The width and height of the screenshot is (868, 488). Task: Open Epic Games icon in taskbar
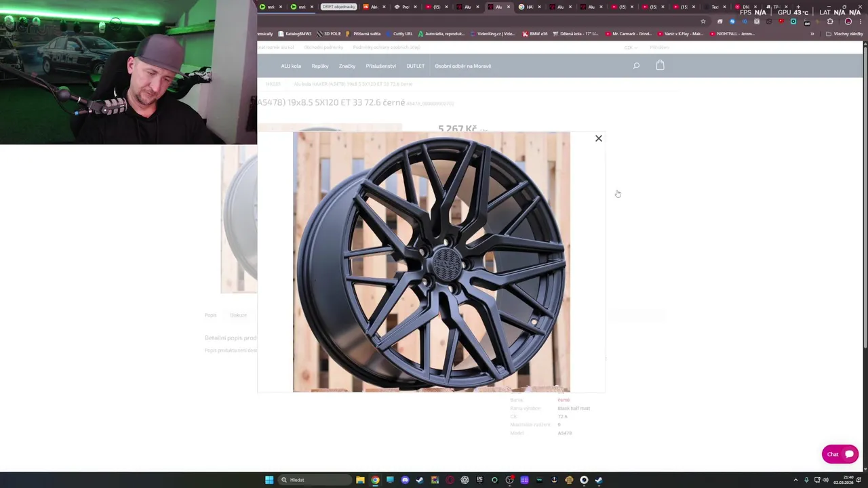(x=479, y=480)
